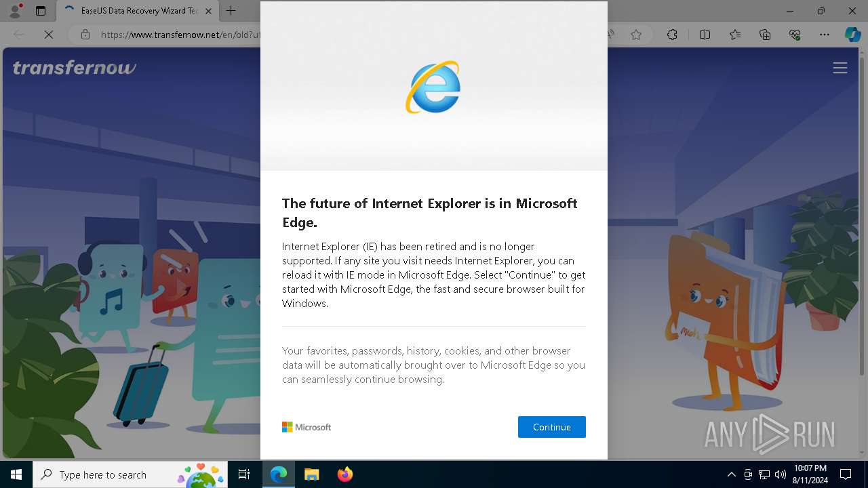The image size is (868, 488).
Task: Open the Action Center notifications
Action: (x=846, y=474)
